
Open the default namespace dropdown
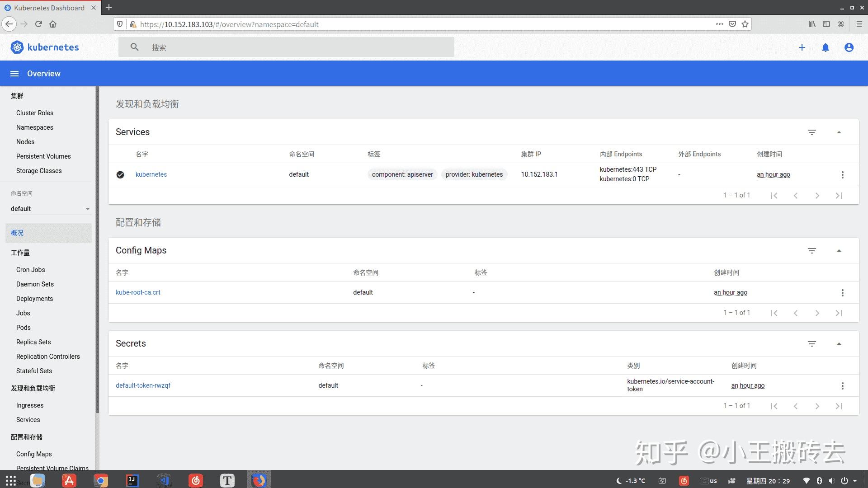pos(50,209)
